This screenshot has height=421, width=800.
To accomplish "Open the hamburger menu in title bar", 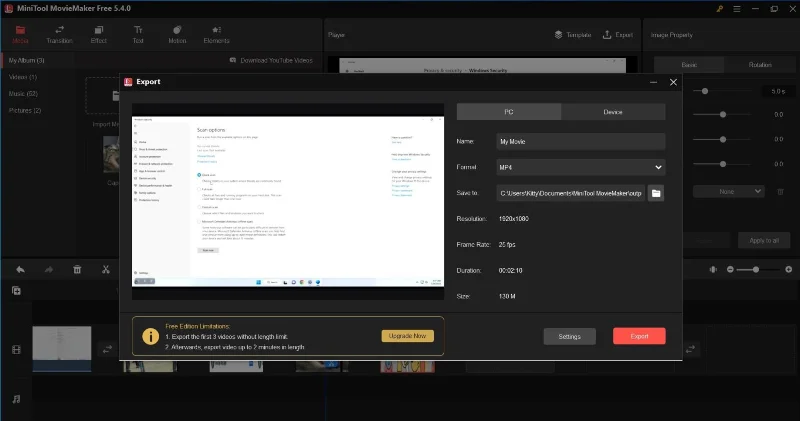I will (x=737, y=9).
